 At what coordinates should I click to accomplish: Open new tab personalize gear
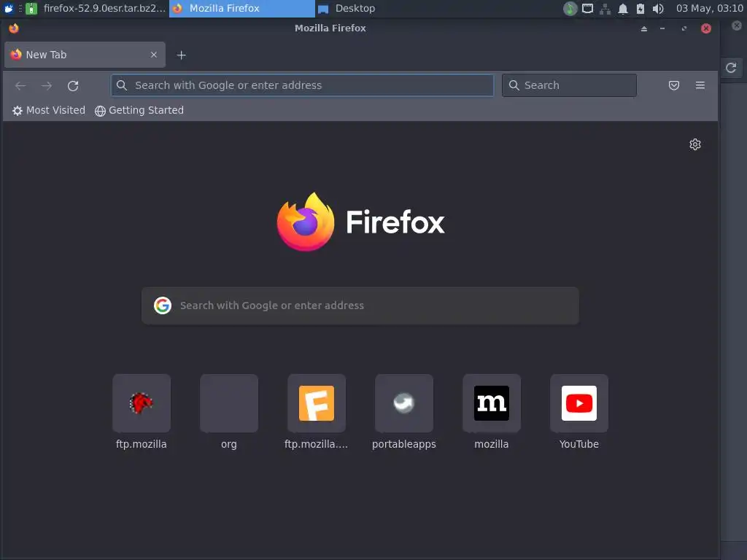(x=695, y=144)
